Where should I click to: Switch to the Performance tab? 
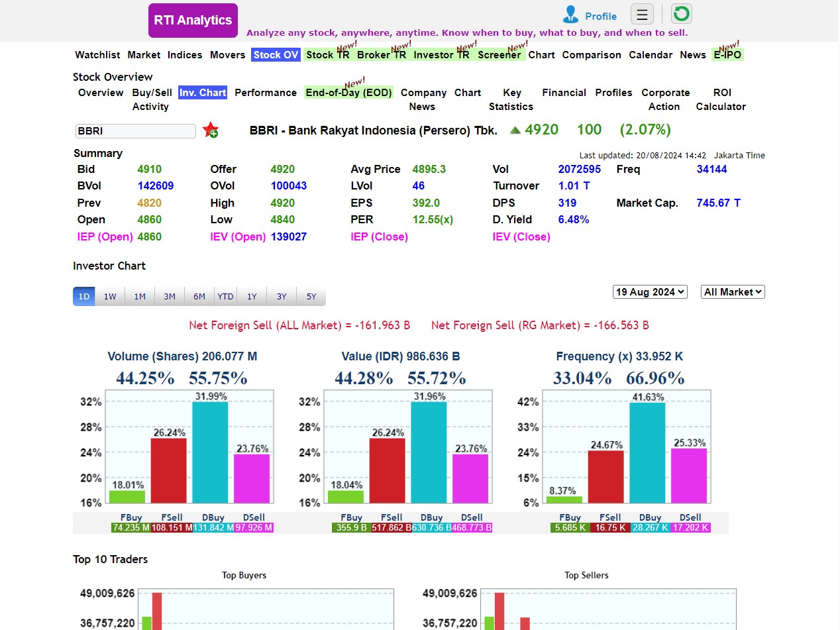pyautogui.click(x=266, y=93)
